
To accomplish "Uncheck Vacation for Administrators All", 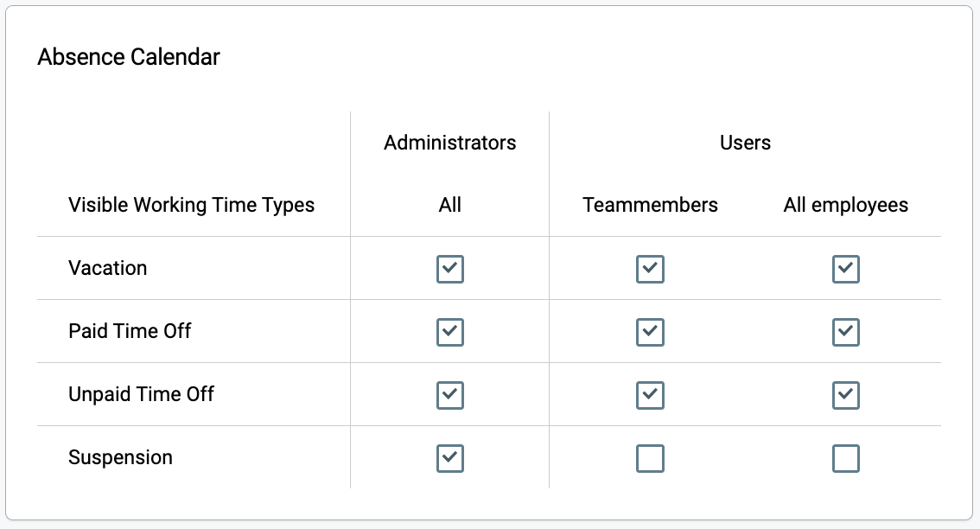I will [x=450, y=269].
